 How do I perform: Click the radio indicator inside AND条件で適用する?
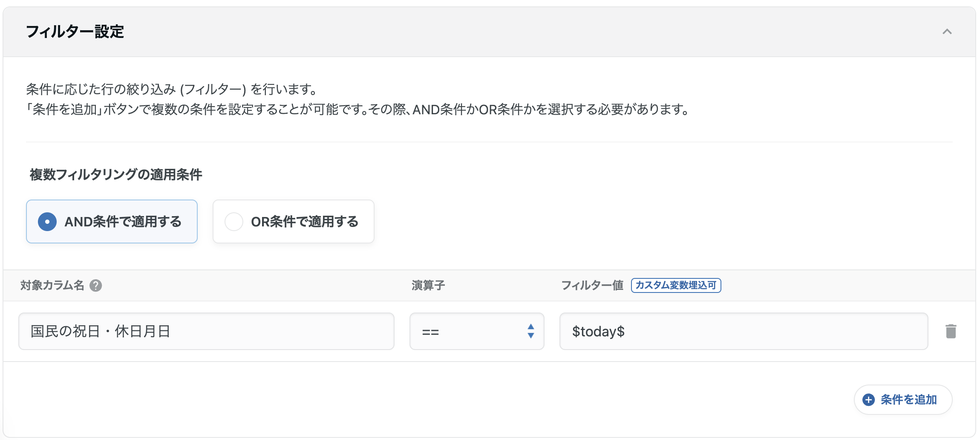click(47, 222)
